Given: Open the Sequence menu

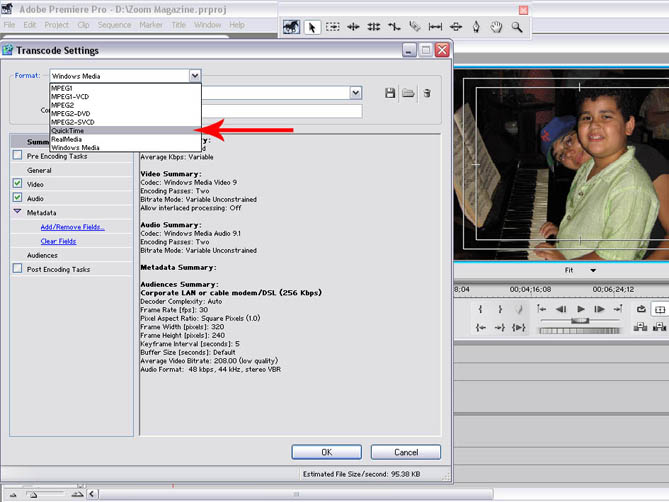Looking at the screenshot, I should (x=114, y=24).
